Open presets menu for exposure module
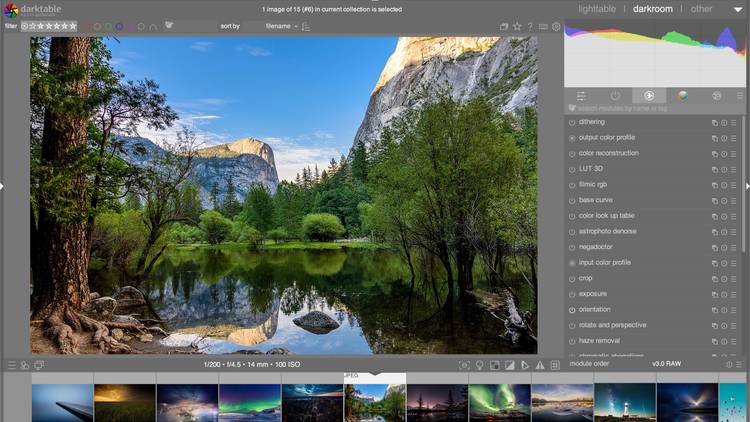 coord(733,295)
